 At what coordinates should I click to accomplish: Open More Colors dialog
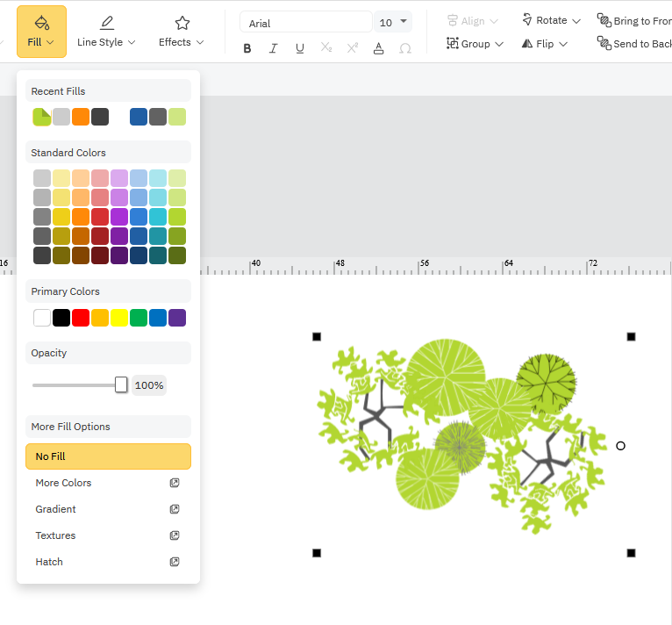tap(108, 483)
